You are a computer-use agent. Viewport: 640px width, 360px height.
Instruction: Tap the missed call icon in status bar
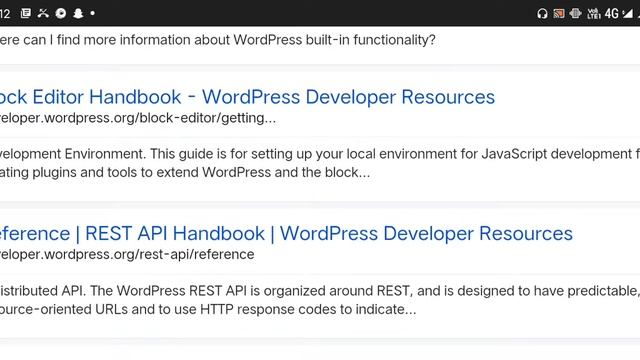pos(43,13)
